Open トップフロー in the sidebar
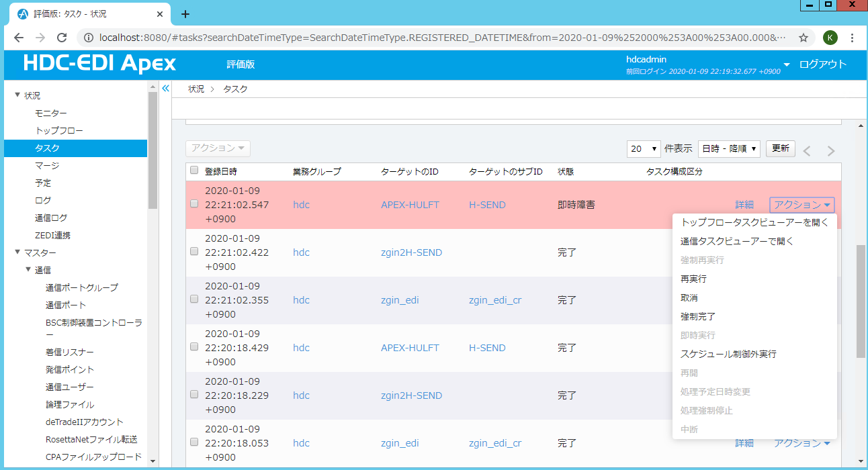The width and height of the screenshot is (868, 470). point(59,130)
